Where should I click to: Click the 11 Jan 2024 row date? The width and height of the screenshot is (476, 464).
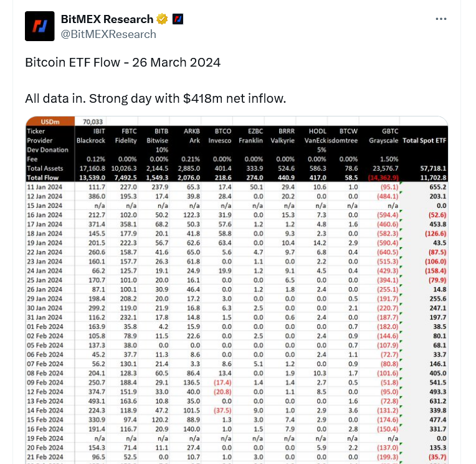(44, 187)
